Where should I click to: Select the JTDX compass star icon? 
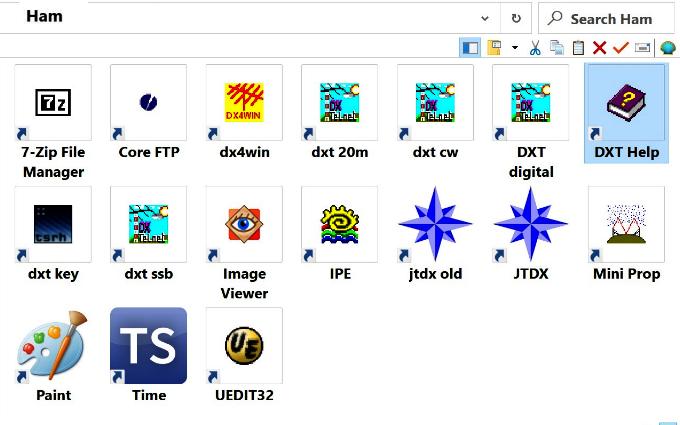[x=531, y=224]
